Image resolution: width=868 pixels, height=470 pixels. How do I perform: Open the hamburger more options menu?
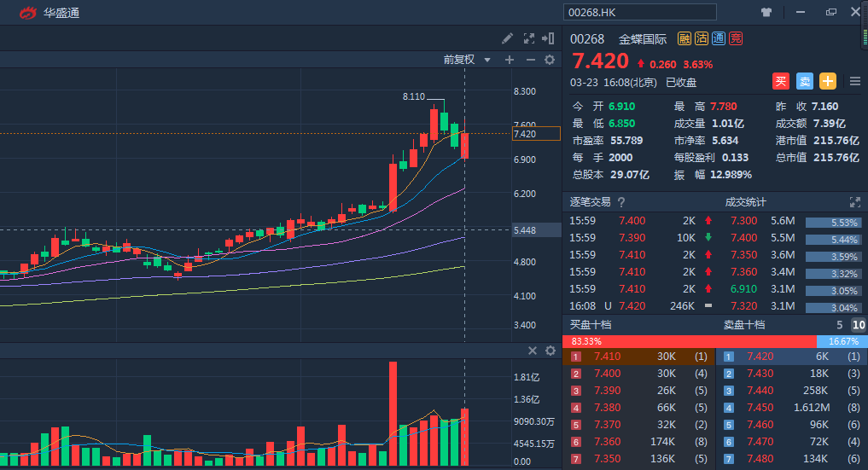(x=855, y=81)
